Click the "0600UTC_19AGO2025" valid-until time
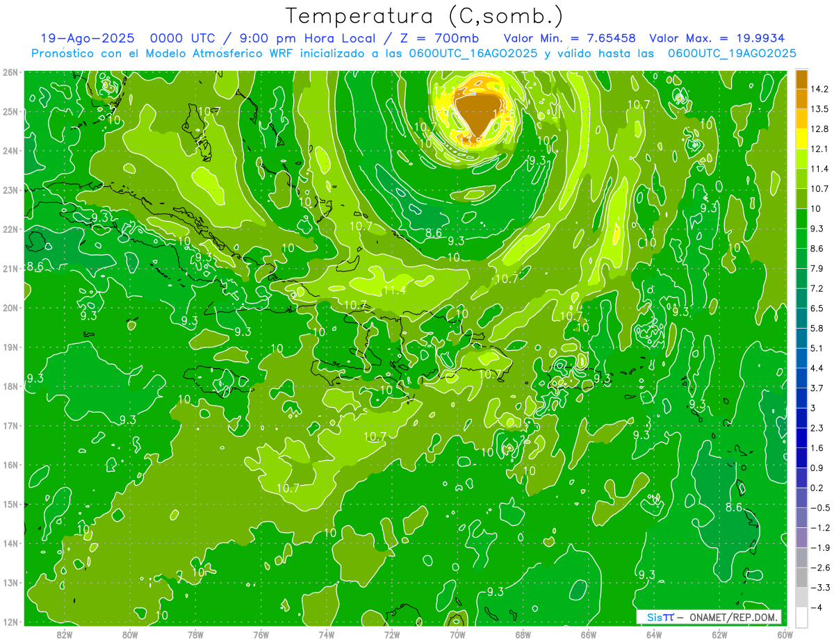This screenshot has height=644, width=834. [x=732, y=53]
